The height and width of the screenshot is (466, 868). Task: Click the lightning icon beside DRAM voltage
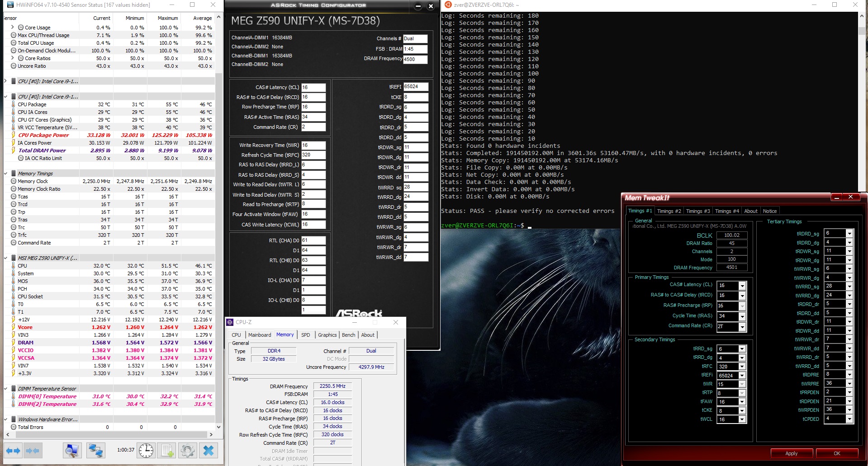tap(14, 343)
